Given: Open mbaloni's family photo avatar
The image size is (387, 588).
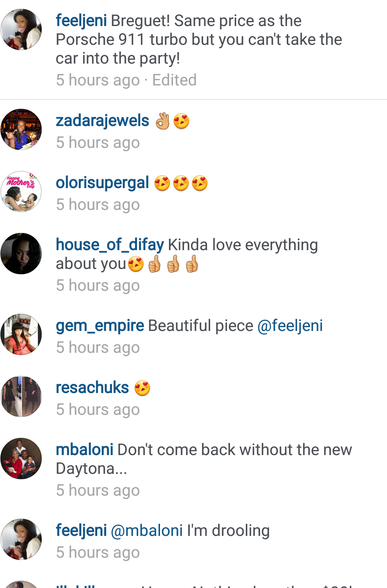Looking at the screenshot, I should [21, 459].
